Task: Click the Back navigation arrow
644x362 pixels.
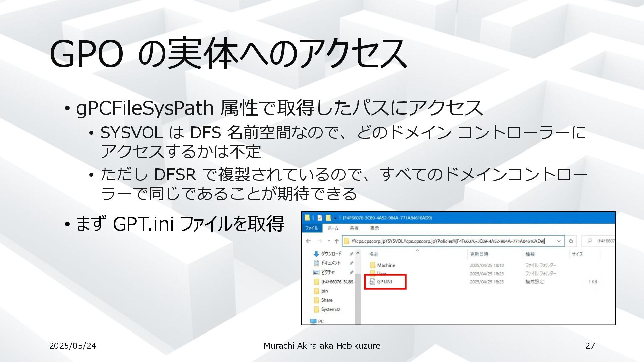Action: pos(308,241)
